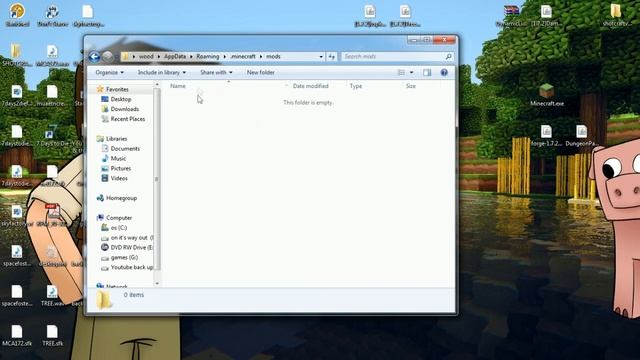This screenshot has height=360, width=640.
Task: Open the Share with dropdown
Action: tap(216, 72)
